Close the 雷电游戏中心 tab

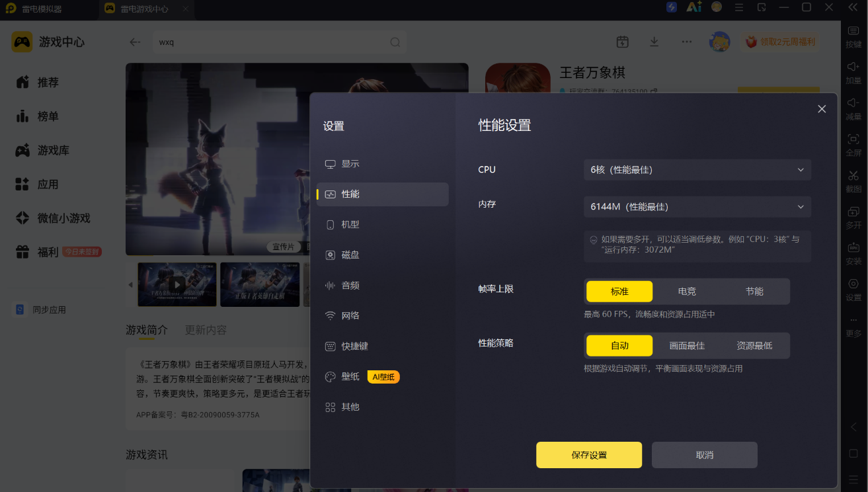click(x=186, y=9)
